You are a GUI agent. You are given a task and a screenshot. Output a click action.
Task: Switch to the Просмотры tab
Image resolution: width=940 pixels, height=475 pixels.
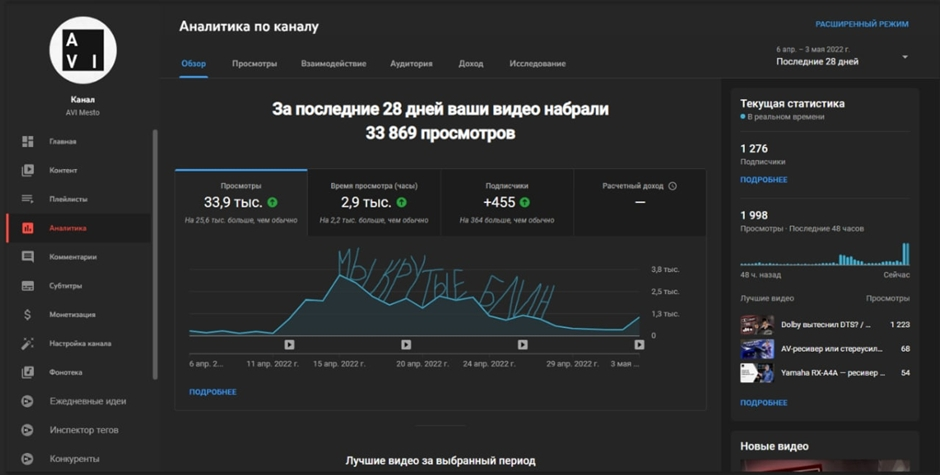click(255, 64)
